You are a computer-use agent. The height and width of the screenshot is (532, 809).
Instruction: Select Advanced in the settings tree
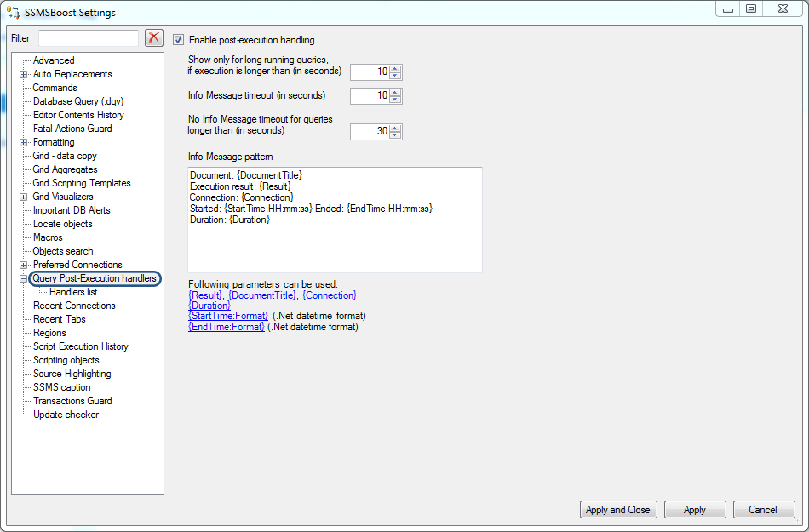pos(54,60)
